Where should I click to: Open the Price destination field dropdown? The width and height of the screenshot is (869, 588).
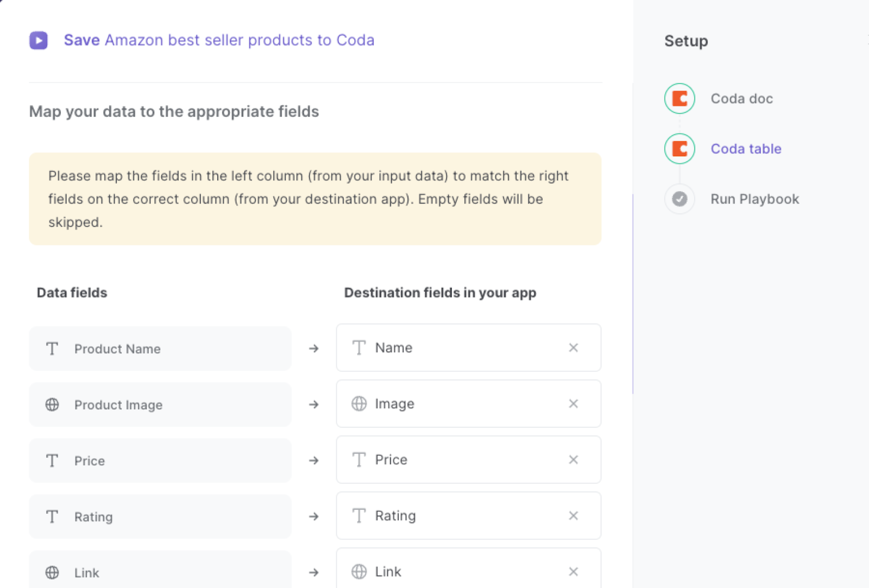coord(468,459)
